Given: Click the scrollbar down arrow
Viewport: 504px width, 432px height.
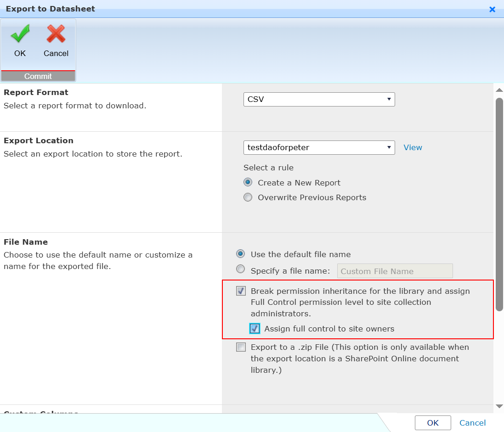Looking at the screenshot, I should 499,406.
